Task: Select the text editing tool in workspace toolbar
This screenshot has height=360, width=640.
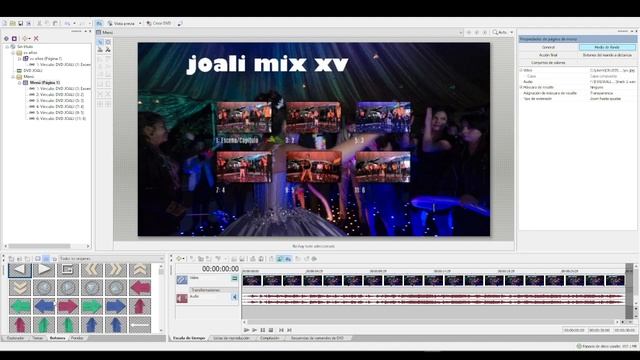Action: (x=108, y=50)
